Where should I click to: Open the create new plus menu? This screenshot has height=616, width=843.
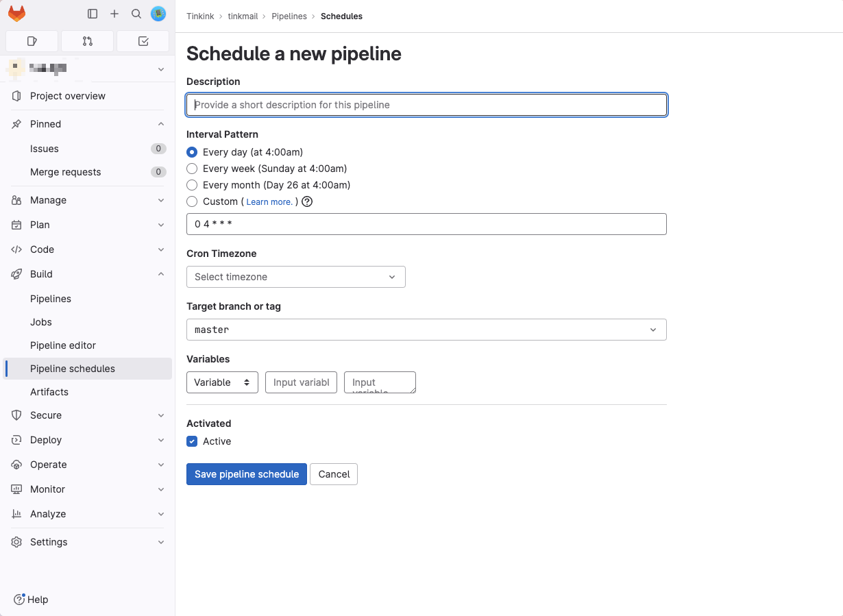point(114,14)
